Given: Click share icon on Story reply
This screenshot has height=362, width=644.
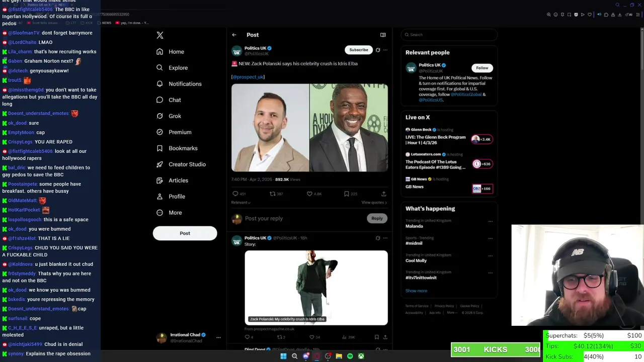Looking at the screenshot, I should pyautogui.click(x=385, y=337).
